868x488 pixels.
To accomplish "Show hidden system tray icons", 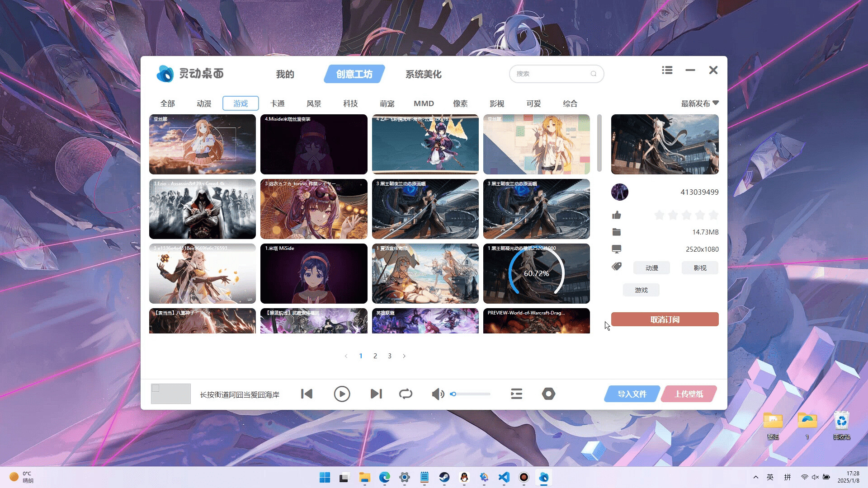I will [x=755, y=477].
